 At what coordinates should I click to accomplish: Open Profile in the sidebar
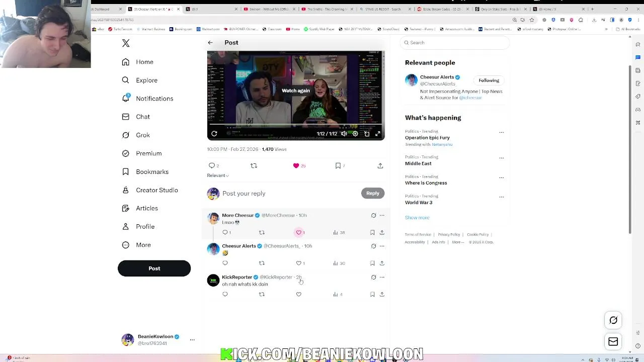click(x=138, y=227)
